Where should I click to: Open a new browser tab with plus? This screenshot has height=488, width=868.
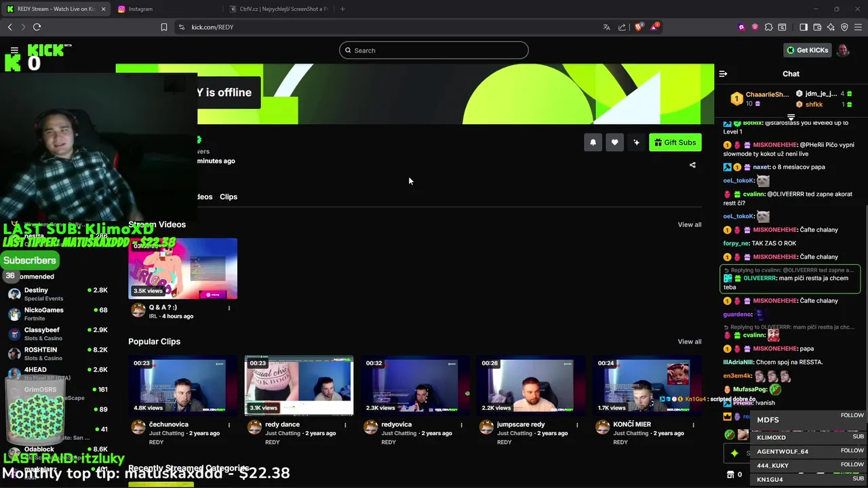tap(342, 9)
